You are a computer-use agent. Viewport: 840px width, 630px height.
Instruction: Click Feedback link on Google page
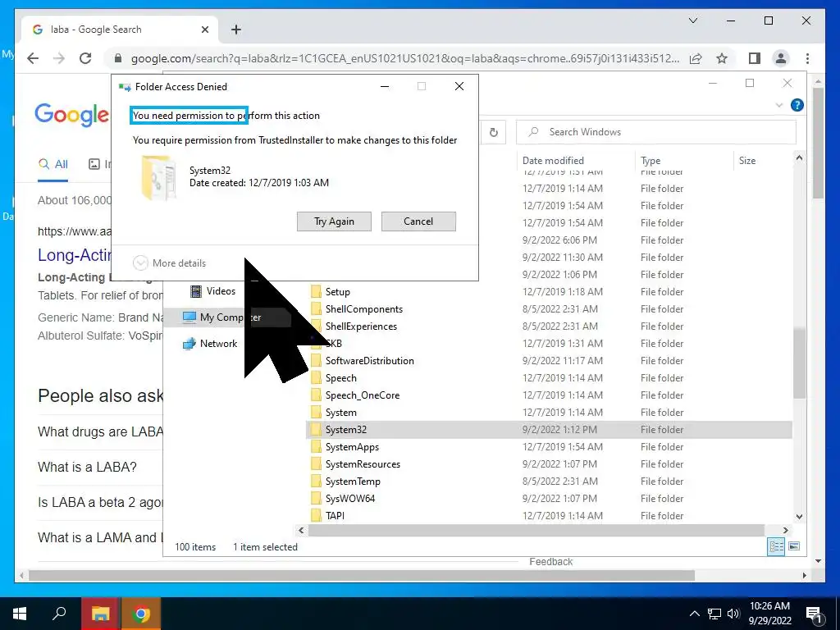point(550,561)
